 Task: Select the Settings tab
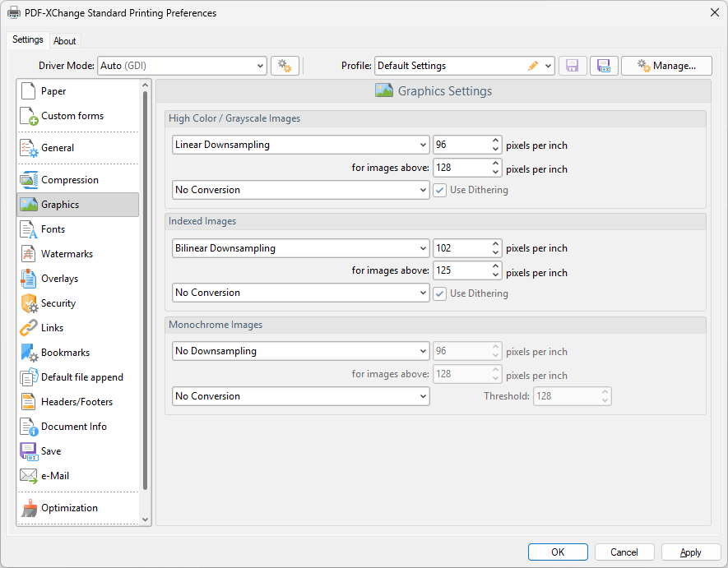coord(28,40)
